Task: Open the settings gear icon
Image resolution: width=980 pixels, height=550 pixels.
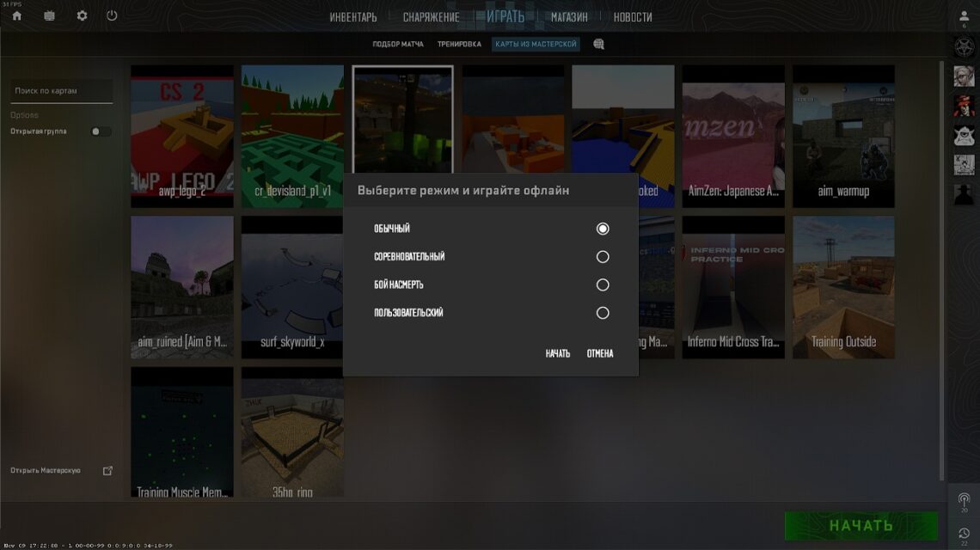Action: [82, 15]
